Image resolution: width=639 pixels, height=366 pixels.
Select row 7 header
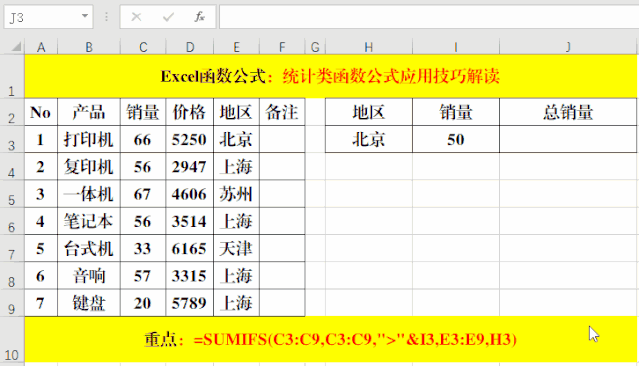pos(12,249)
